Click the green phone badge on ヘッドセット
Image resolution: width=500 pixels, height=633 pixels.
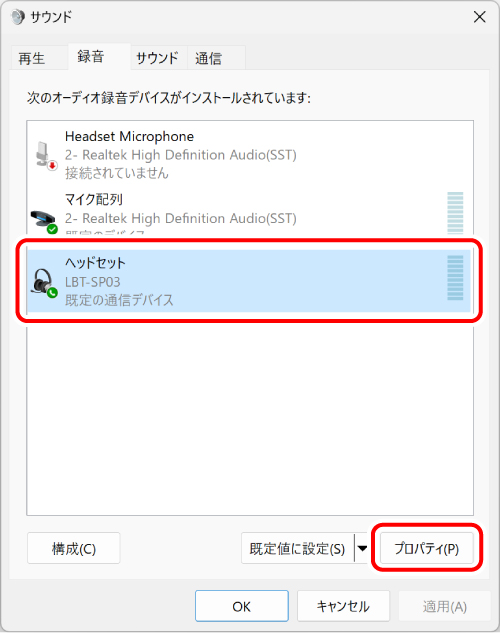pos(52,293)
